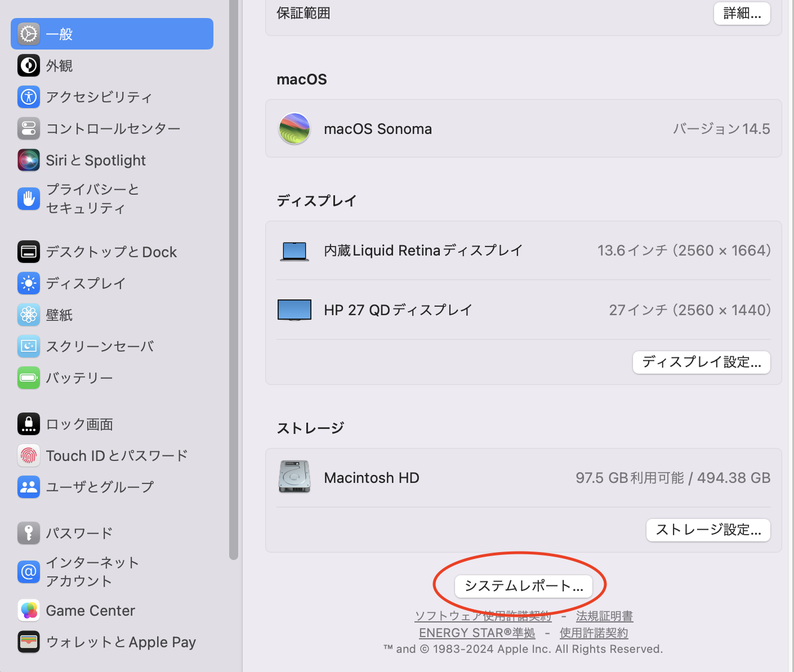Click the HP 27 QDディスプレイ label
794x672 pixels.
pos(398,310)
